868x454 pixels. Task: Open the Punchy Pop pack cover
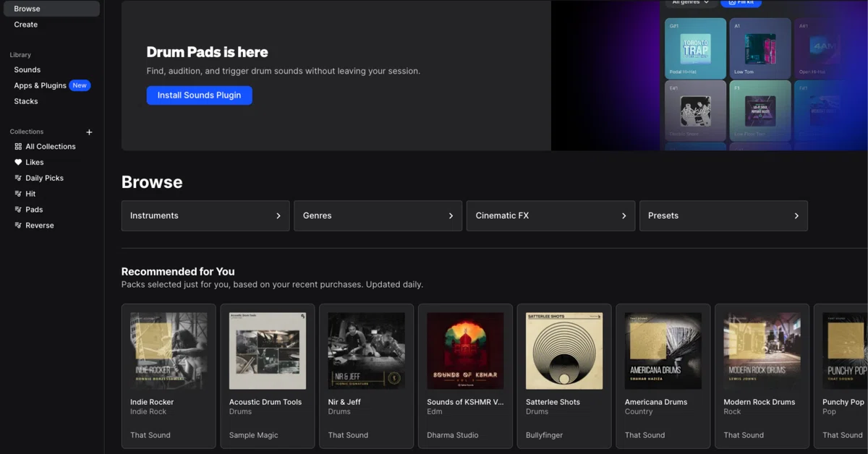tap(845, 351)
